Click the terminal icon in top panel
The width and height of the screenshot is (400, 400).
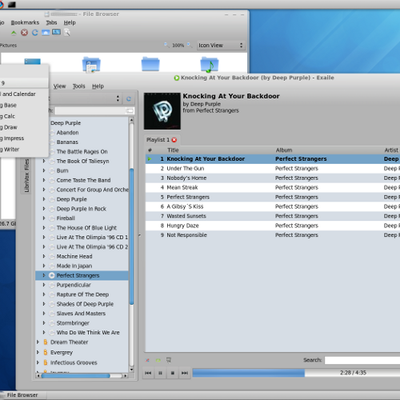click(x=12, y=4)
